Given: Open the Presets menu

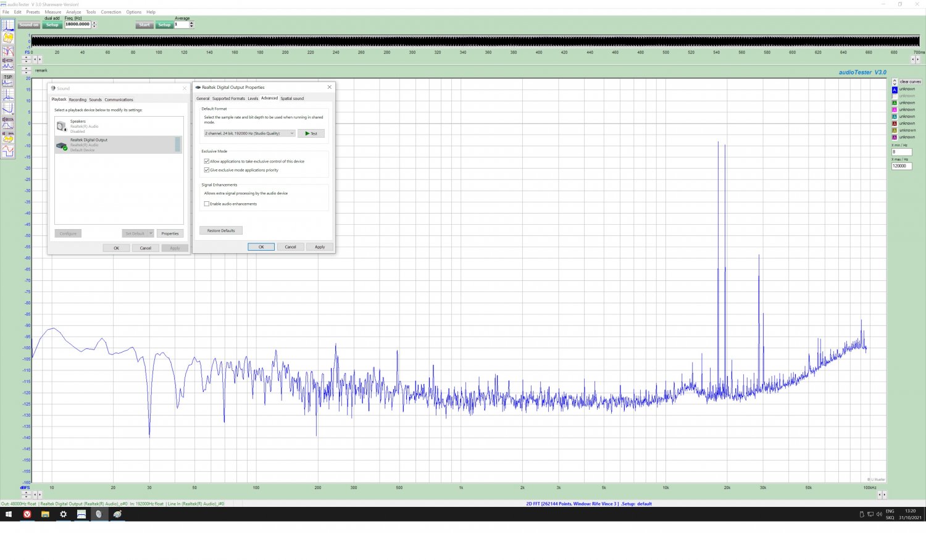Looking at the screenshot, I should click(33, 12).
